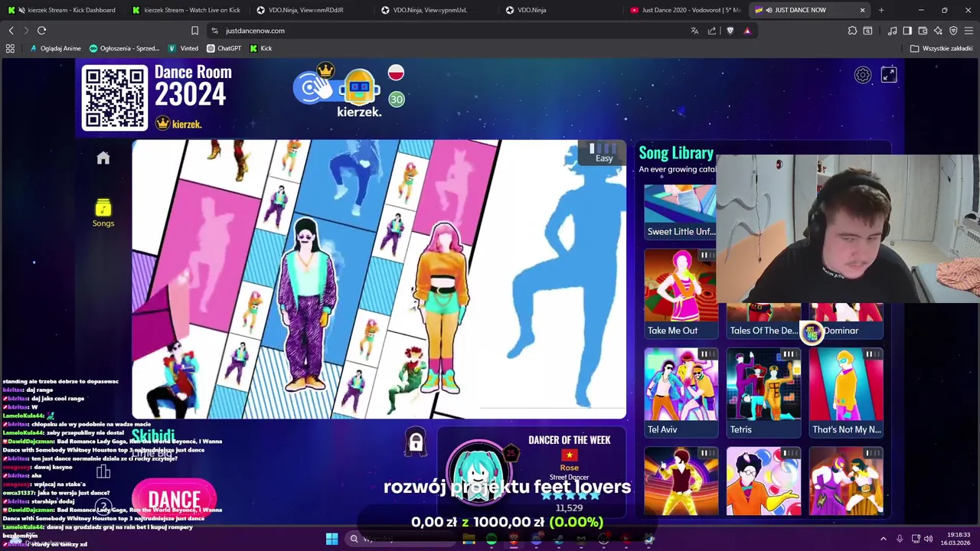Click the kierzek. player avatar

[x=359, y=89]
